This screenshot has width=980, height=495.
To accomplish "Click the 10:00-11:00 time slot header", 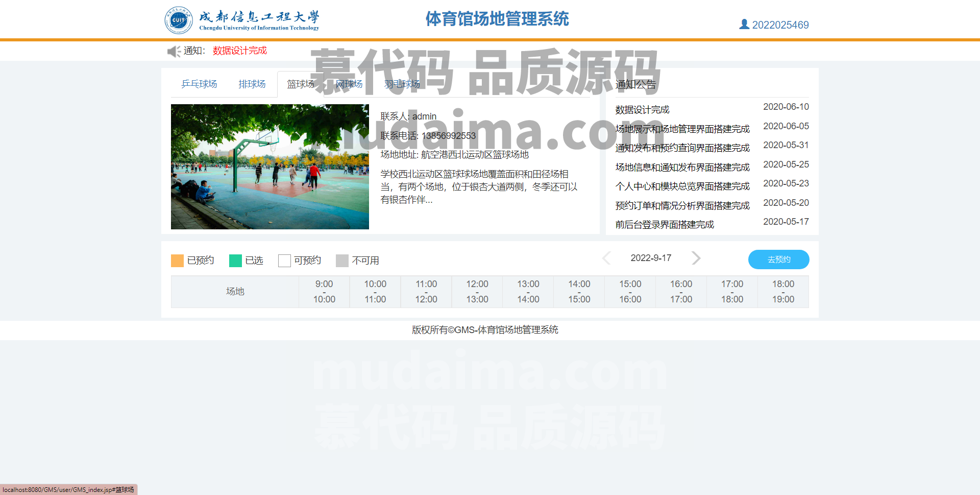I will 375,292.
